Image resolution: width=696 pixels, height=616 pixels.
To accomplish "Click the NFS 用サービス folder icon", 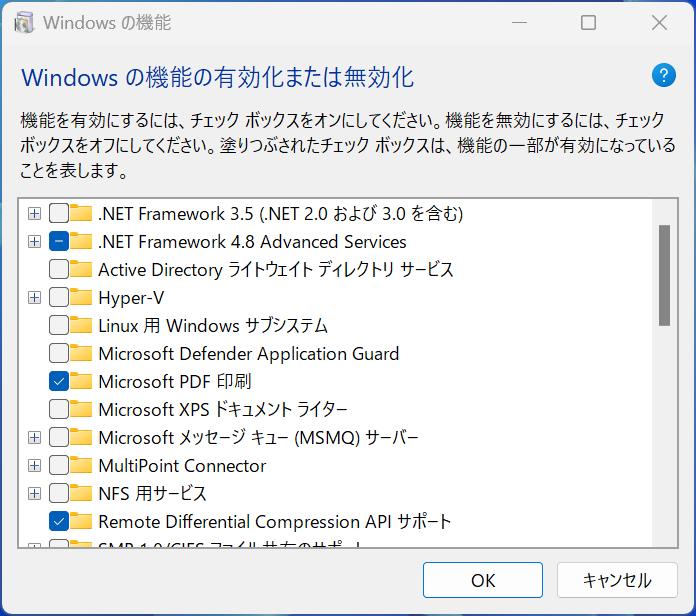I will [x=82, y=494].
